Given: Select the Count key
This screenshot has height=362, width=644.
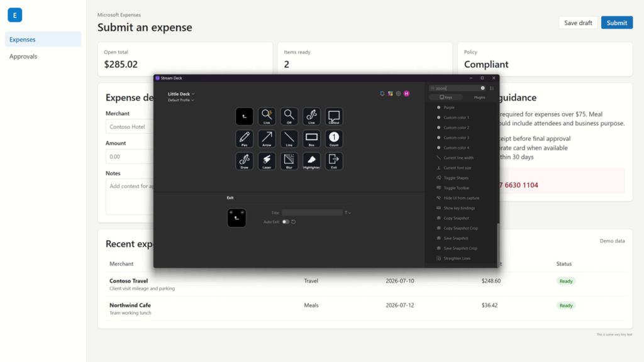Looking at the screenshot, I should tap(334, 139).
